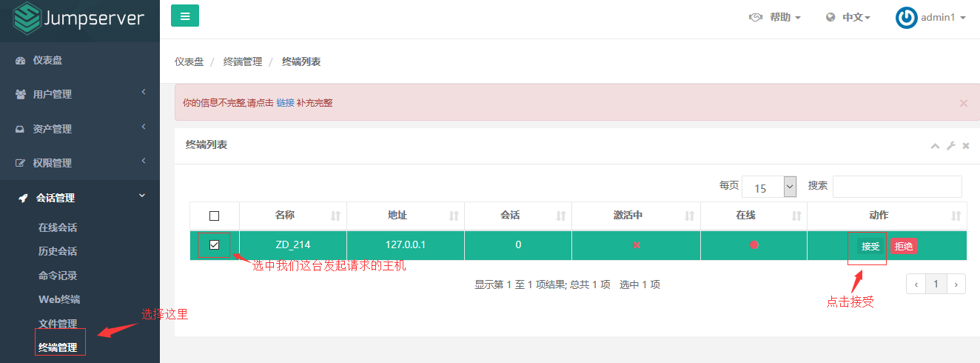Screen dimensions: 980x363
Task: Click the hamburger menu toggle button
Action: (184, 16)
